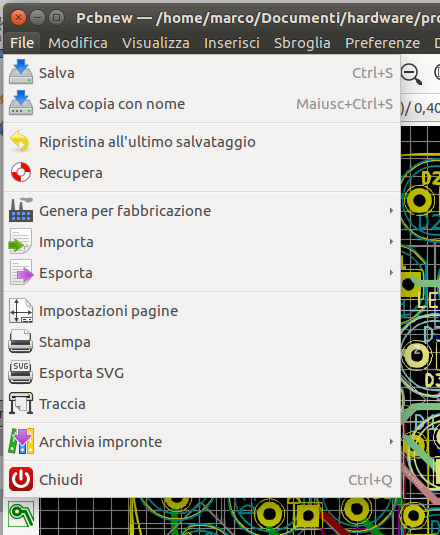Screen dimensions: 440x535
Task: Click the Salva disk icon
Action: click(21, 72)
